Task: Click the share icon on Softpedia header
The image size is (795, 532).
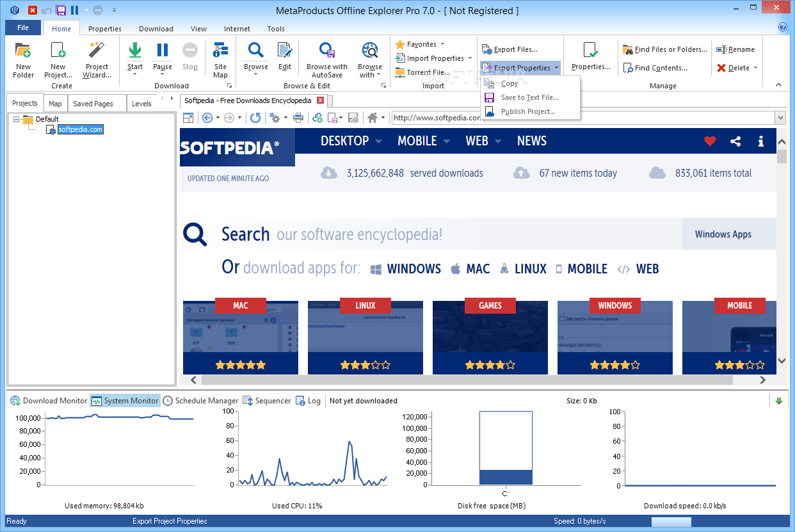Action: coord(735,141)
